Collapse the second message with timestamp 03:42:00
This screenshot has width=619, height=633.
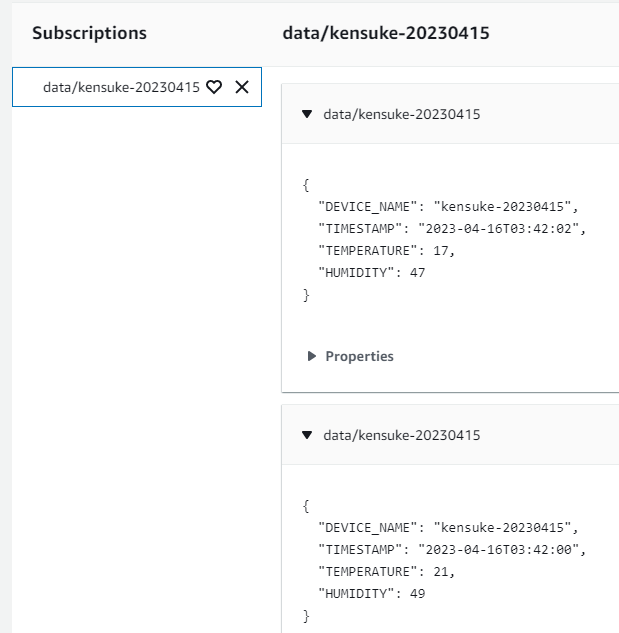click(x=307, y=435)
